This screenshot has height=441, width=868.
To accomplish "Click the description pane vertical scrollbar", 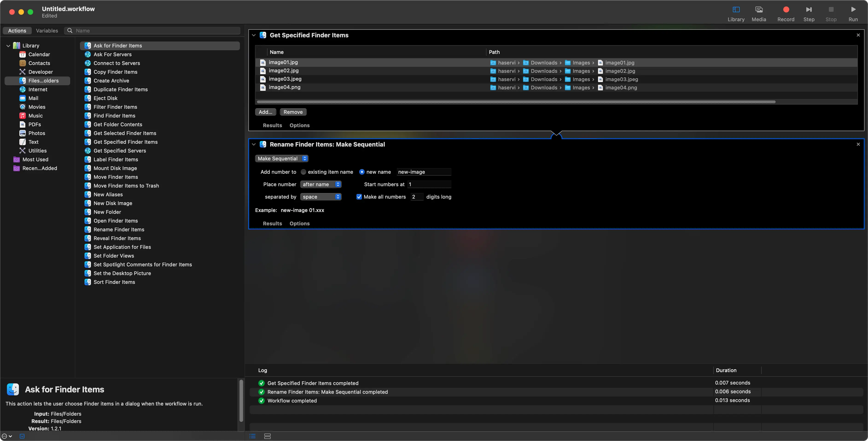I will 241,400.
